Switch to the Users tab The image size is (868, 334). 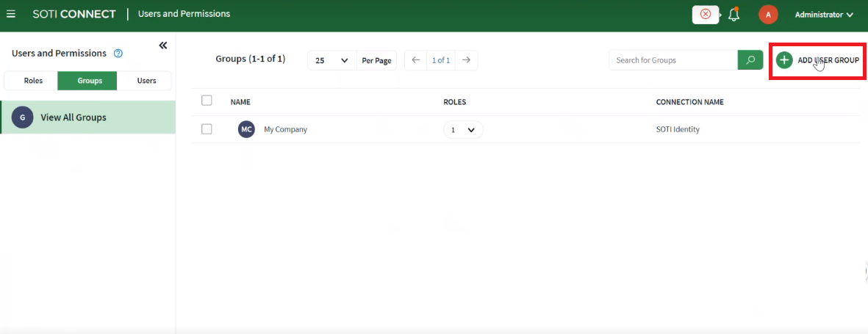pos(146,81)
